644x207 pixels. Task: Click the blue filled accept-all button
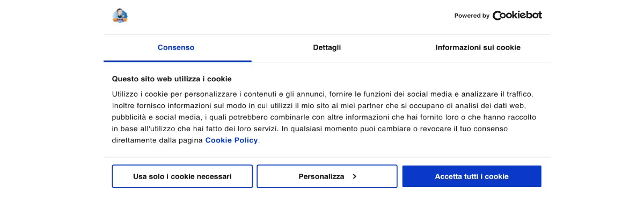tap(472, 176)
